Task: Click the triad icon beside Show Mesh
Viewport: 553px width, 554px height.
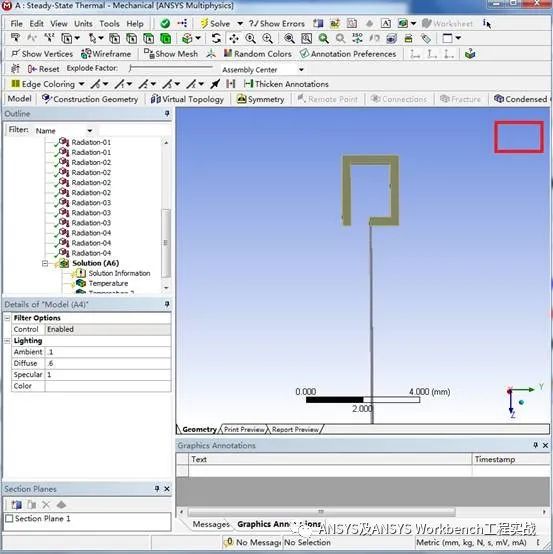Action: 211,54
